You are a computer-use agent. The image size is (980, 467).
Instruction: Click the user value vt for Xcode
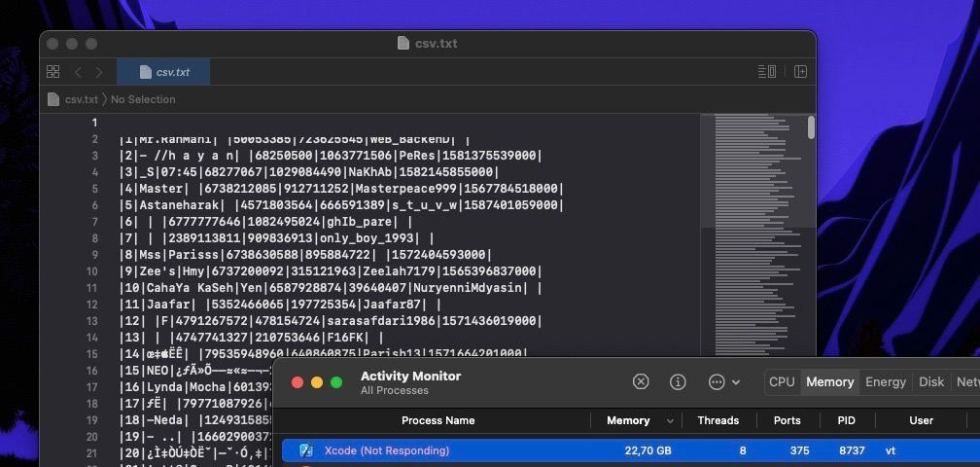click(891, 450)
